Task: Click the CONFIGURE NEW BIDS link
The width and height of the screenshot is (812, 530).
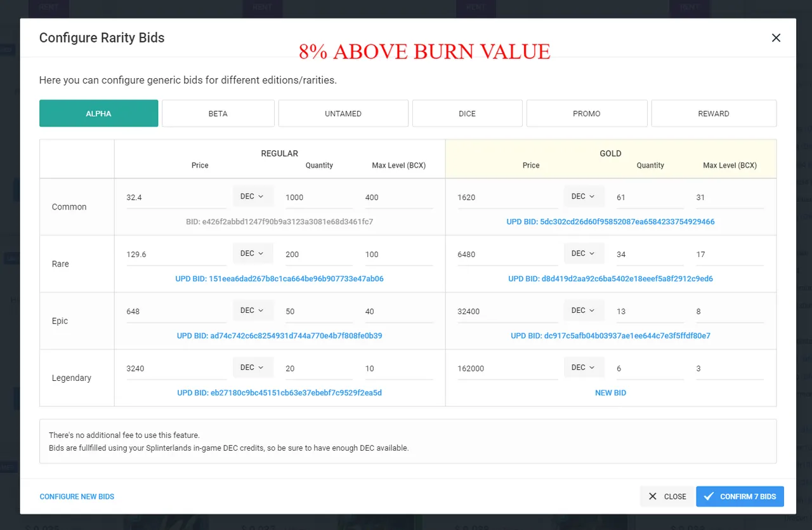Action: tap(77, 496)
